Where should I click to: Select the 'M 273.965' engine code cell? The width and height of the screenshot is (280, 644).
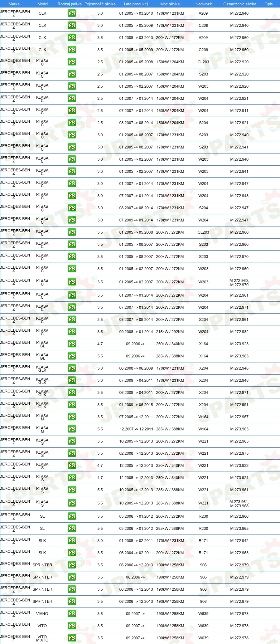coord(239,529)
